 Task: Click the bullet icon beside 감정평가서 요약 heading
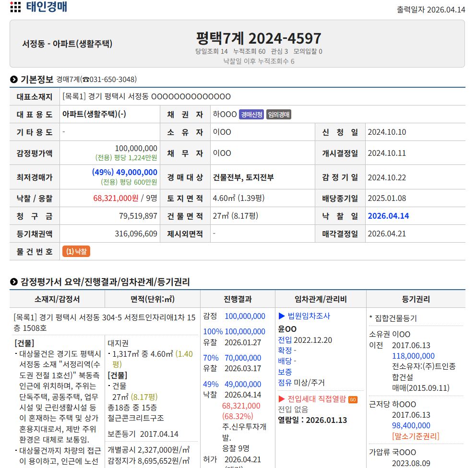14,282
